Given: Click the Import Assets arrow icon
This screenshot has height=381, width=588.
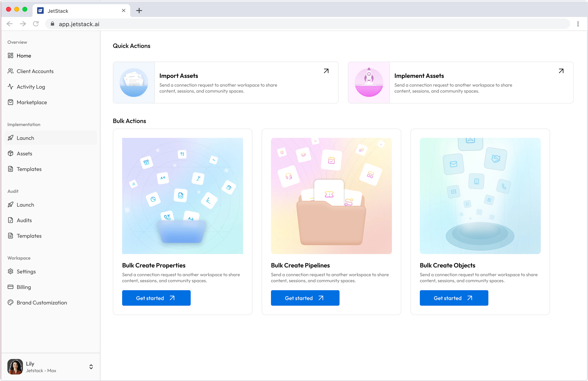Looking at the screenshot, I should tap(326, 71).
